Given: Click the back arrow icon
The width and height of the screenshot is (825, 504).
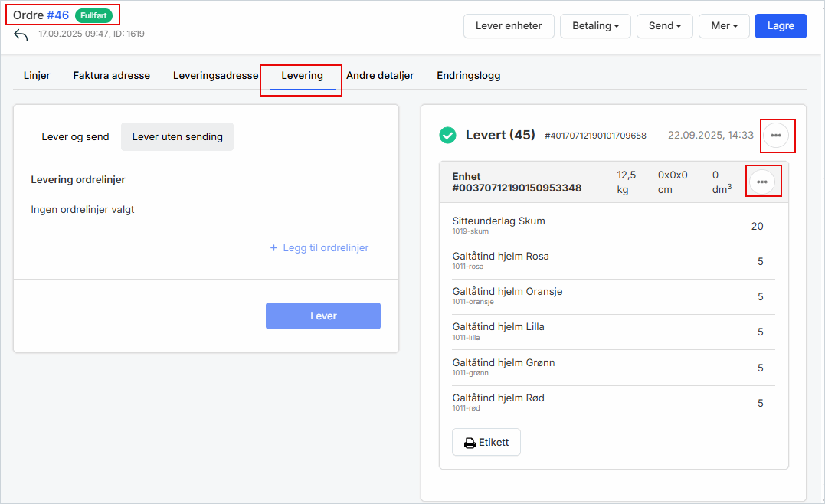Looking at the screenshot, I should coord(21,35).
